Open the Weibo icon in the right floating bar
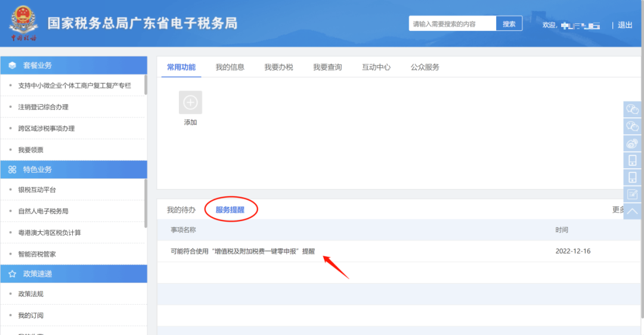The image size is (644, 335). coord(632,143)
